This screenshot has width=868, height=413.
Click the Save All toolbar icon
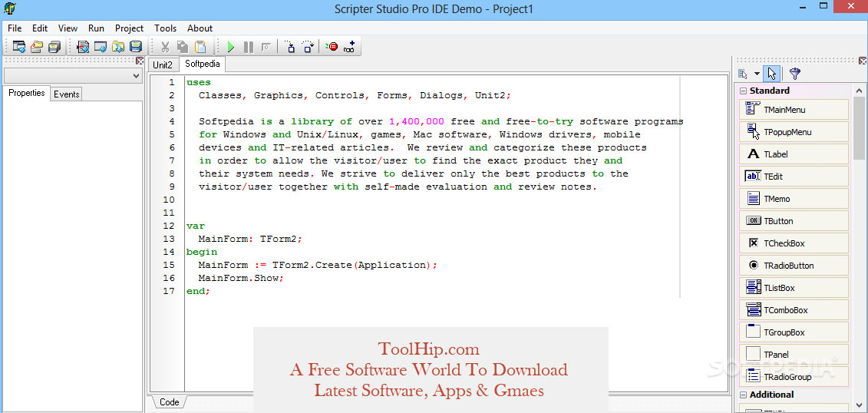54,47
